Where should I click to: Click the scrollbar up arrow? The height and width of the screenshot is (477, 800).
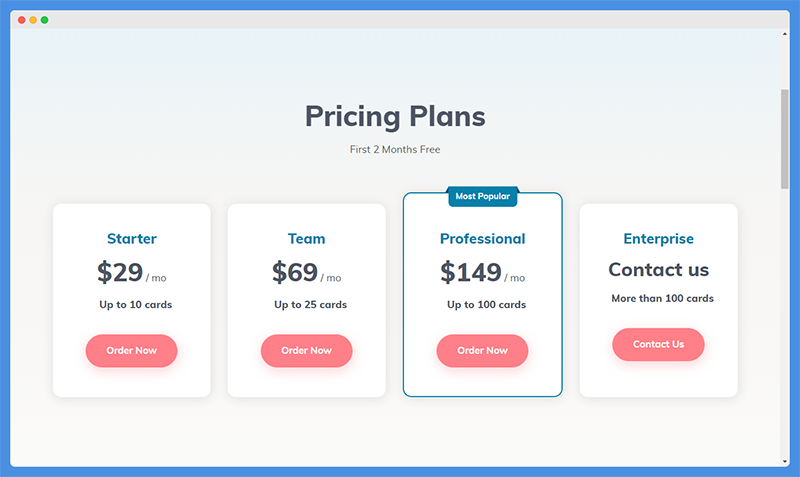click(785, 34)
